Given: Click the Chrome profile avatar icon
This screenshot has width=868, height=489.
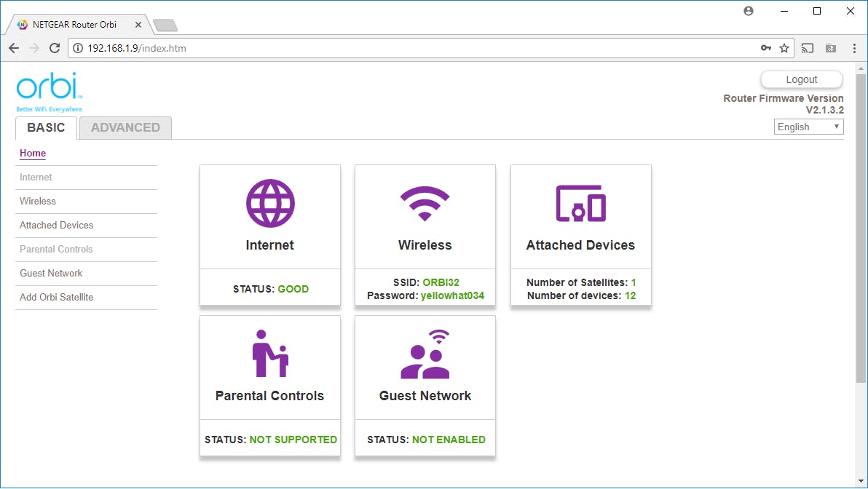Looking at the screenshot, I should (749, 11).
